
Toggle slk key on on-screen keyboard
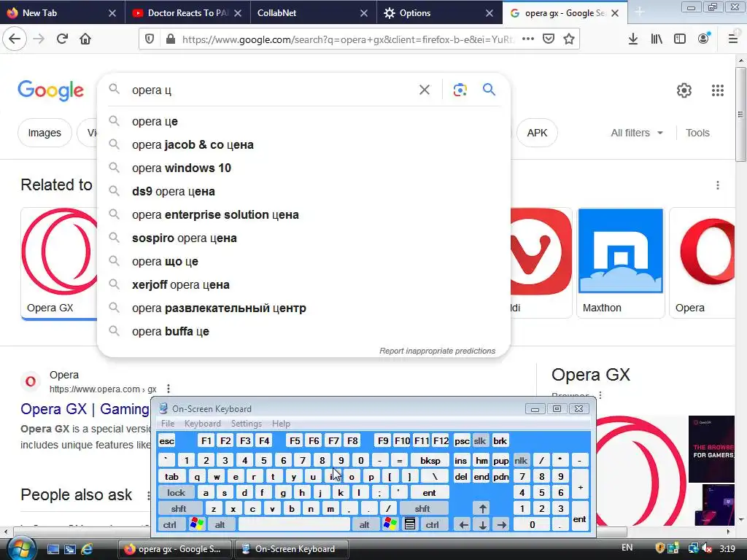480,441
